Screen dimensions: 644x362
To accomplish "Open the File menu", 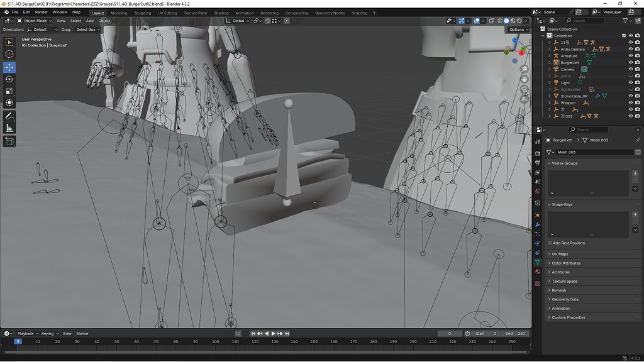I will click(x=15, y=13).
